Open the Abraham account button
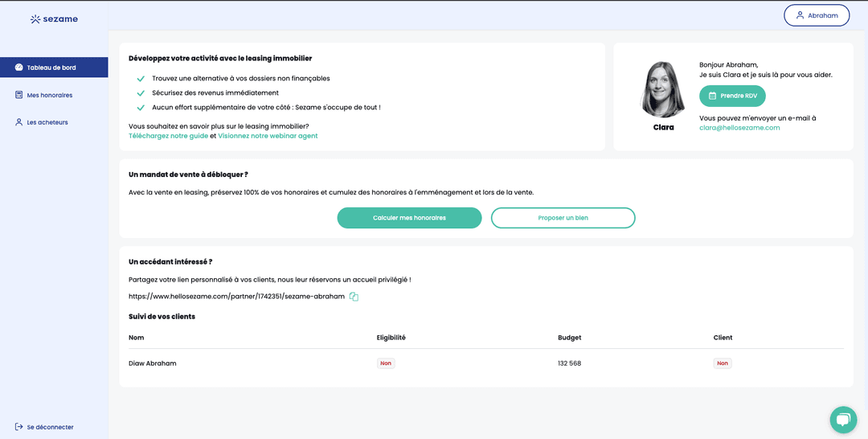Viewport: 868px width, 439px height. (816, 15)
